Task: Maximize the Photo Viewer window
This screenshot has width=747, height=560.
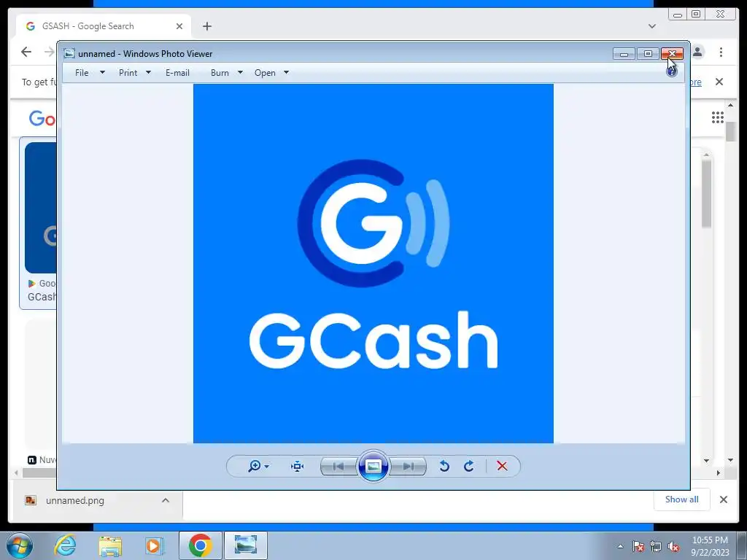Action: click(648, 53)
